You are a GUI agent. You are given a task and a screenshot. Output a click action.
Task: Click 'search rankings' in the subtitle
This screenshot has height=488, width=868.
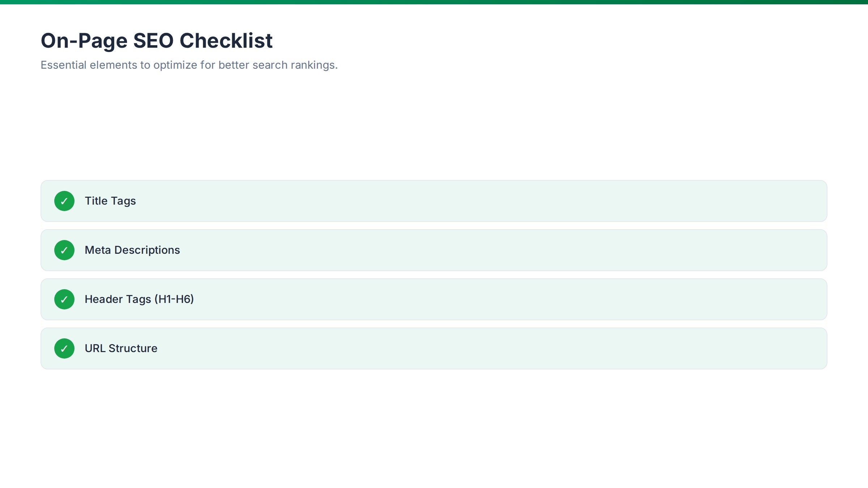[295, 65]
